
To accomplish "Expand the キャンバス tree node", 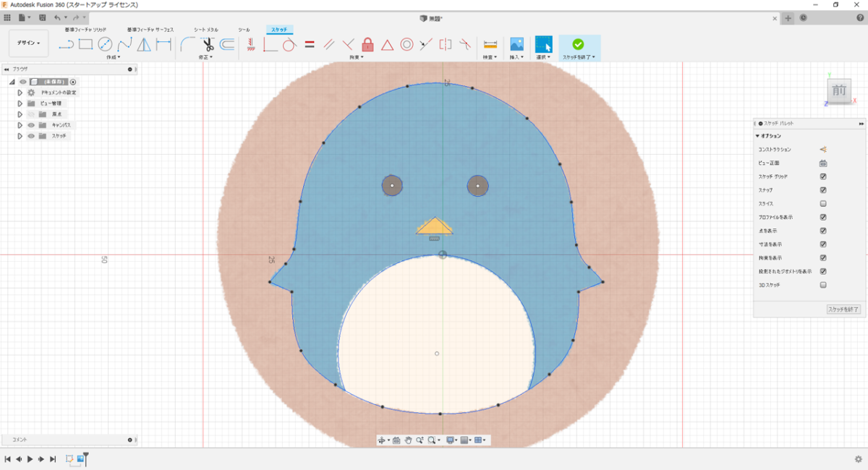I will click(x=20, y=125).
